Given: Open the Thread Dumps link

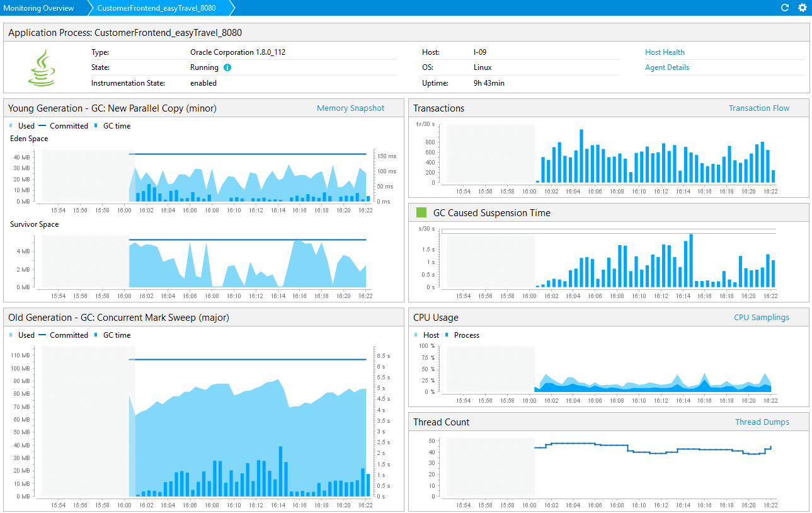Looking at the screenshot, I should coord(762,422).
